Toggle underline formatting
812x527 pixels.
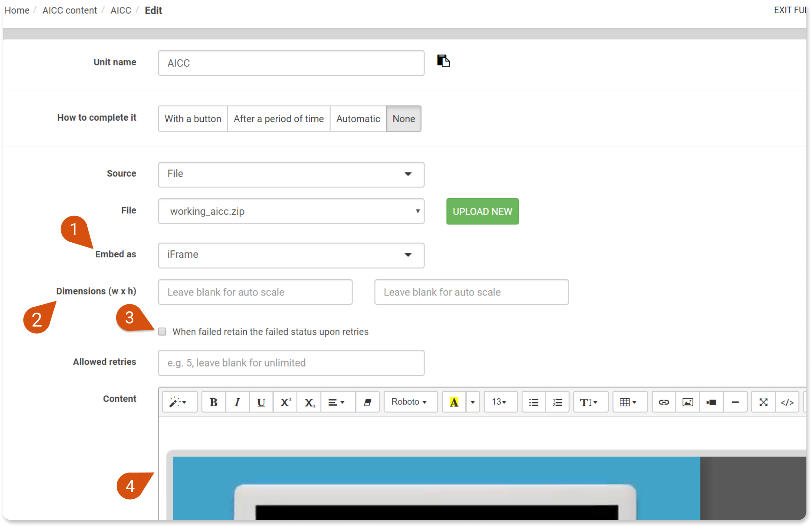pos(261,402)
